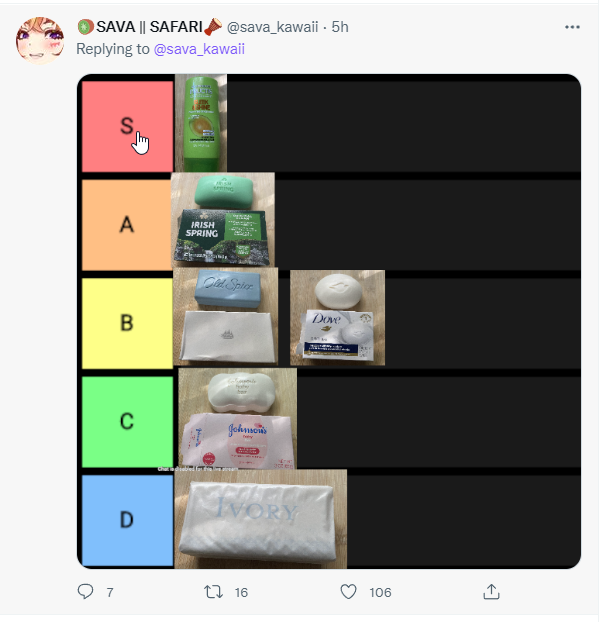Screen dimensions: 600x622
Task: Select the orange A tier label
Action: (127, 225)
